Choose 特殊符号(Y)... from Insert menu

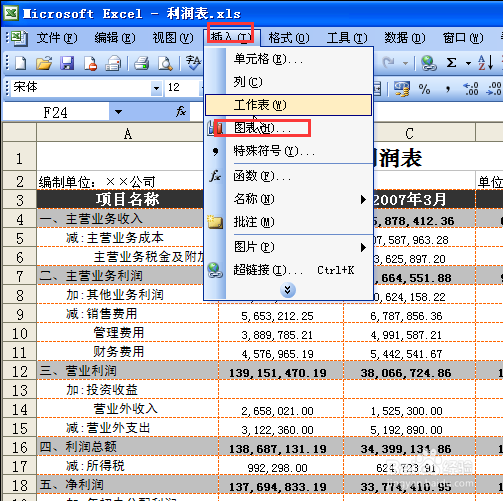[x=288, y=151]
